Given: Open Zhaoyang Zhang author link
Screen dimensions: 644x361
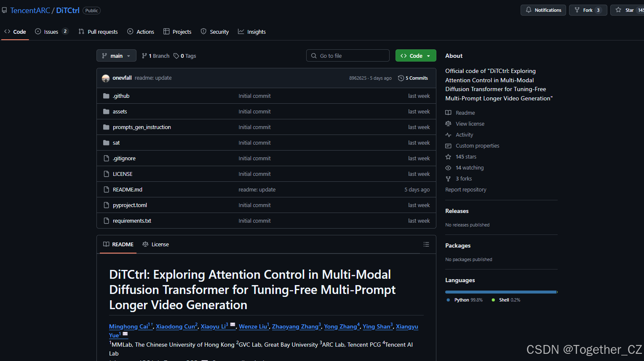Looking at the screenshot, I should coord(295,326).
